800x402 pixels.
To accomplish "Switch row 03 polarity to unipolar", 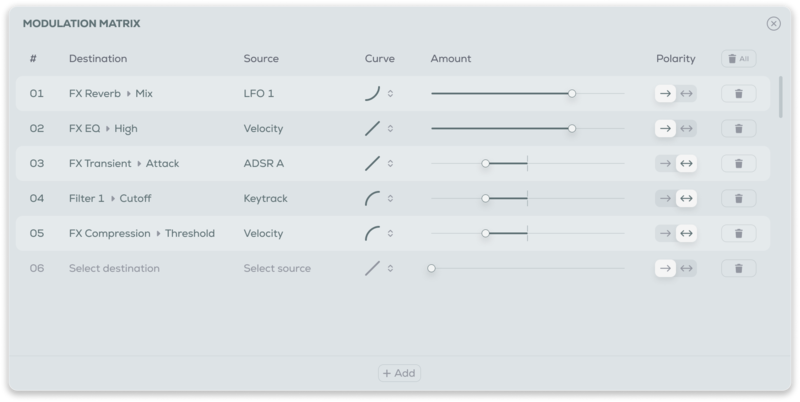I will 665,164.
